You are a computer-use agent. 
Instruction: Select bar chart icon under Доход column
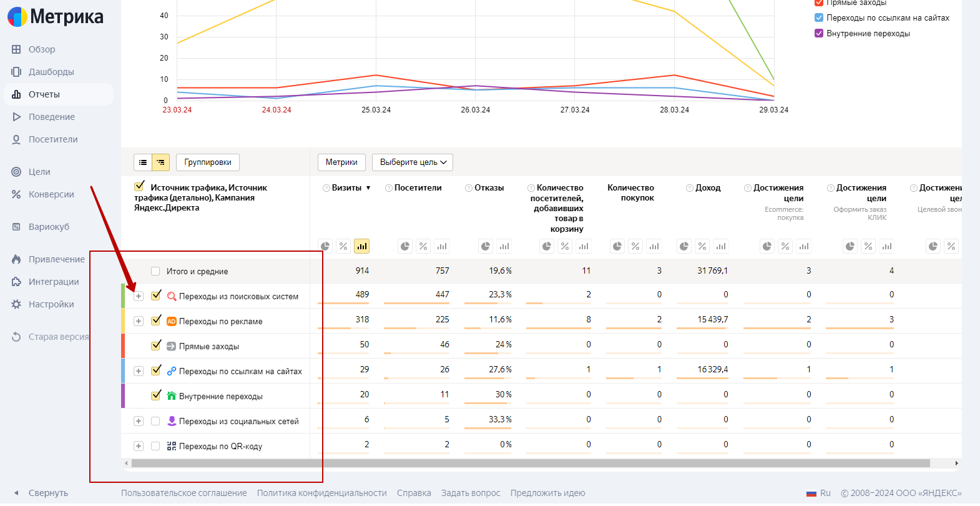[721, 246]
